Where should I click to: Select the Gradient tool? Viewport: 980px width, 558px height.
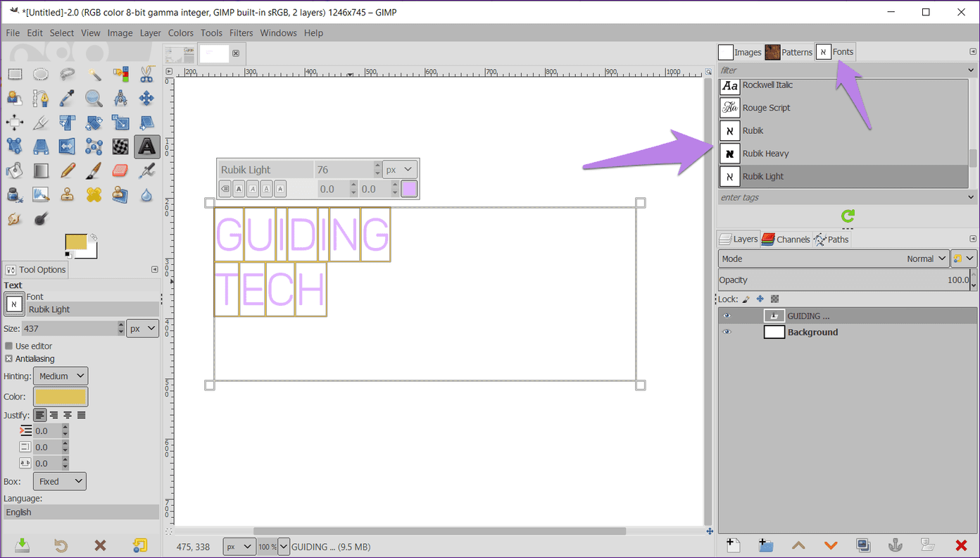coord(42,170)
